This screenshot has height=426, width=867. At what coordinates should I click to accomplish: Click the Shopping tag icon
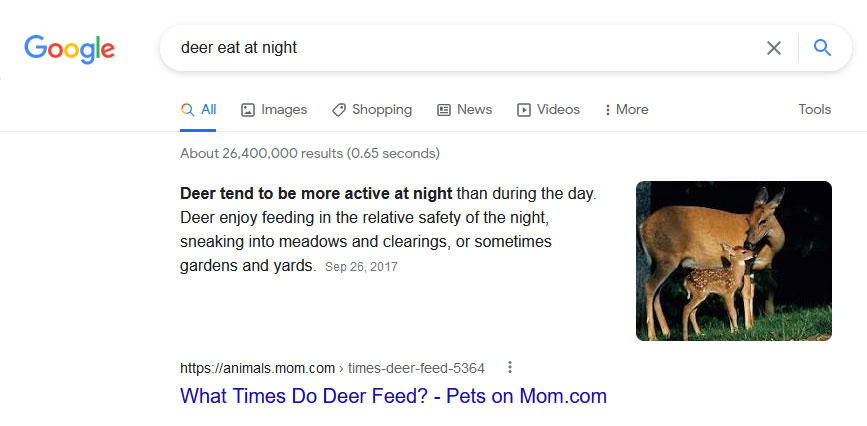click(x=338, y=110)
